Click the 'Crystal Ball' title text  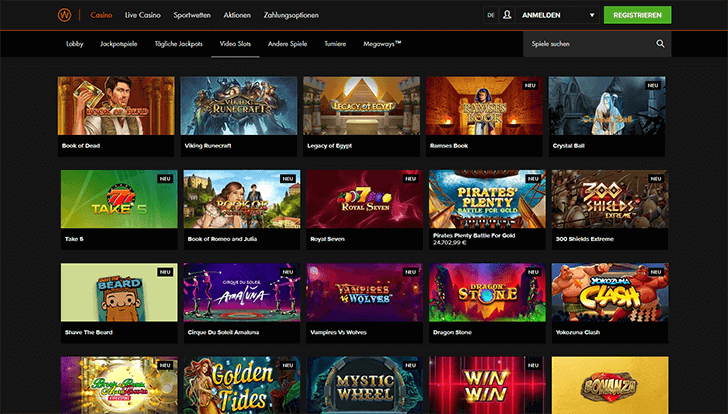pyautogui.click(x=569, y=146)
